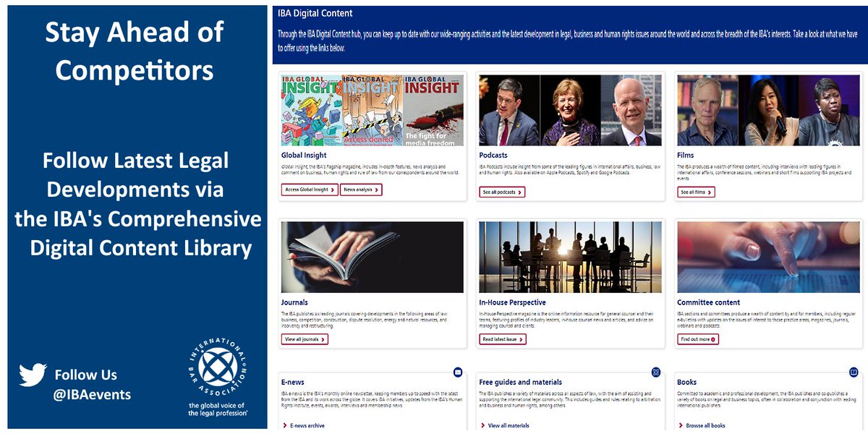Click See all podcasts button
868x434 pixels.
point(502,192)
